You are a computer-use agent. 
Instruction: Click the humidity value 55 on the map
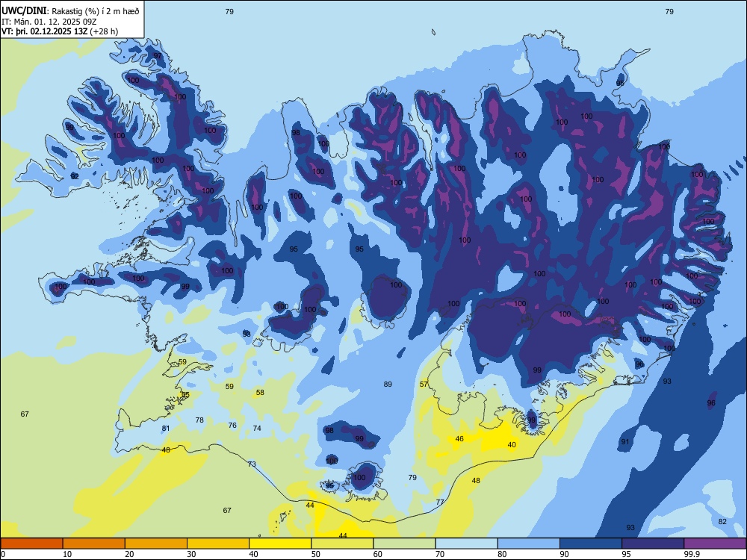tap(185, 395)
